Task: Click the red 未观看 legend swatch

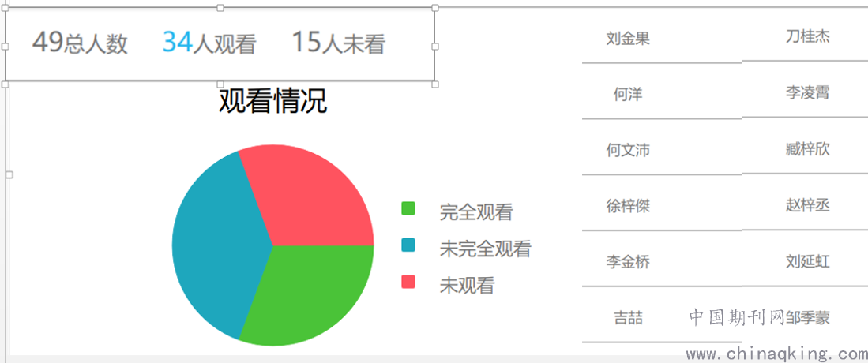Action: pyautogui.click(x=408, y=282)
